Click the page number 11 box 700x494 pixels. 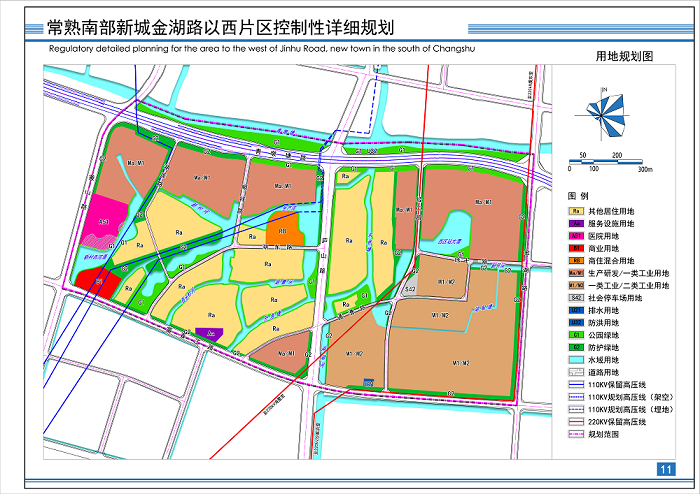point(666,469)
